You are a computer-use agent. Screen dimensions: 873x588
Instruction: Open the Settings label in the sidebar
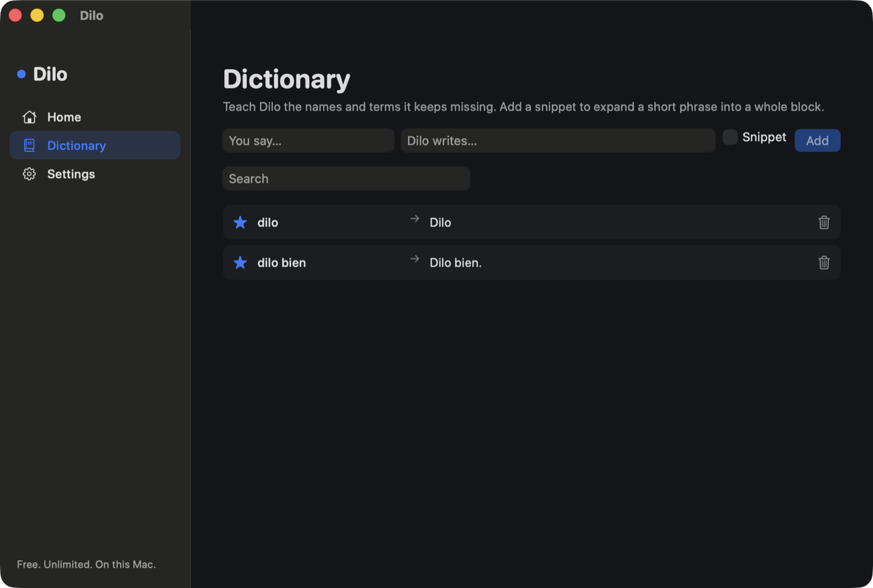[x=71, y=174]
